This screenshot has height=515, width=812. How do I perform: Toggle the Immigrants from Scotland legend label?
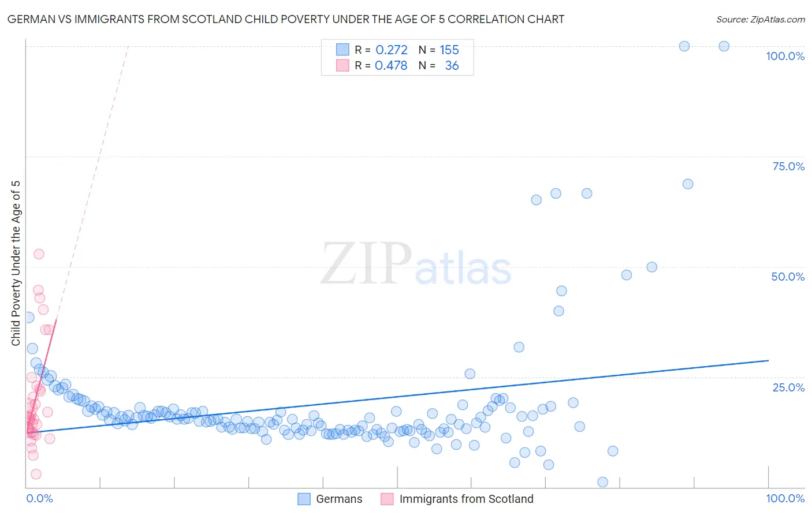(x=466, y=499)
